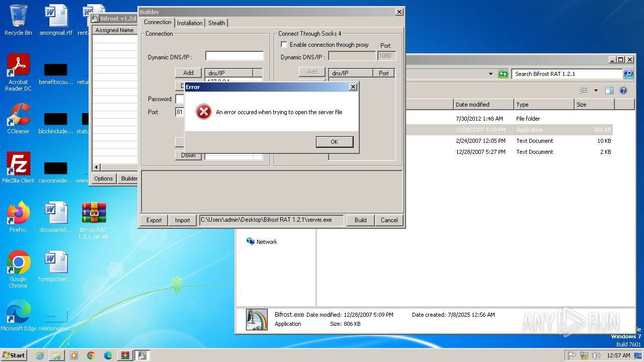Click the Build button
Image resolution: width=644 pixels, height=362 pixels.
pos(360,220)
